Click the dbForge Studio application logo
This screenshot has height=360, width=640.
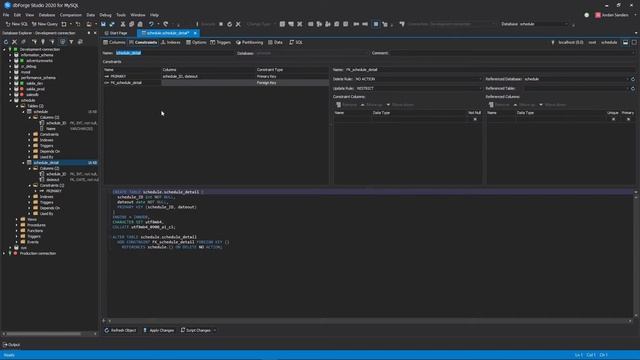tap(7, 5)
